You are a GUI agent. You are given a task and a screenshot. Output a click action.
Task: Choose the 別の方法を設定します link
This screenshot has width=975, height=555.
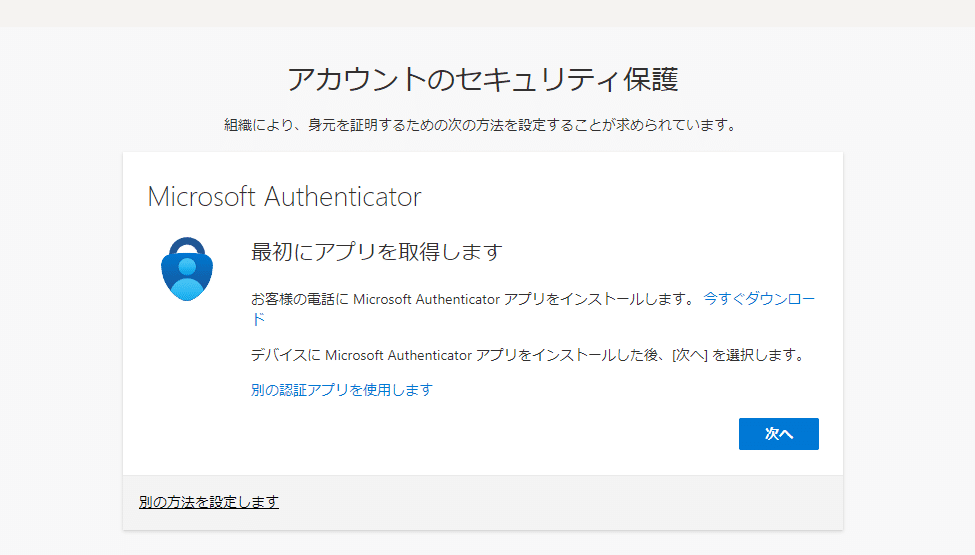(208, 502)
